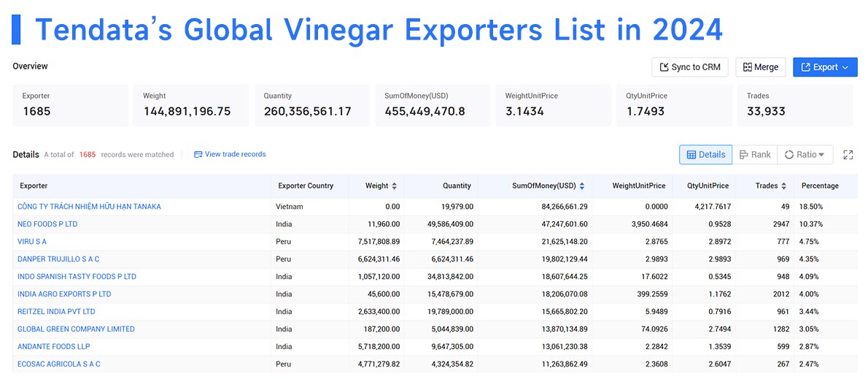Toggle the fullscreen expand icon
Image resolution: width=868 pixels, height=379 pixels.
point(848,155)
